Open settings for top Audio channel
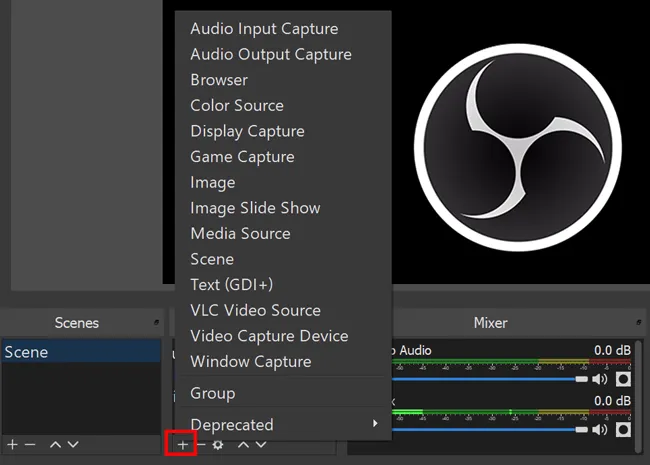650x465 pixels. [x=623, y=379]
